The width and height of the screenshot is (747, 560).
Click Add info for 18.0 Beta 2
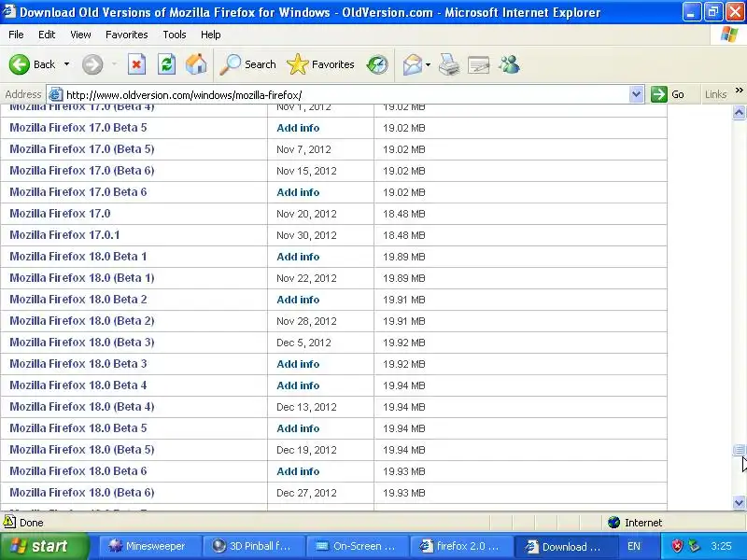point(298,300)
